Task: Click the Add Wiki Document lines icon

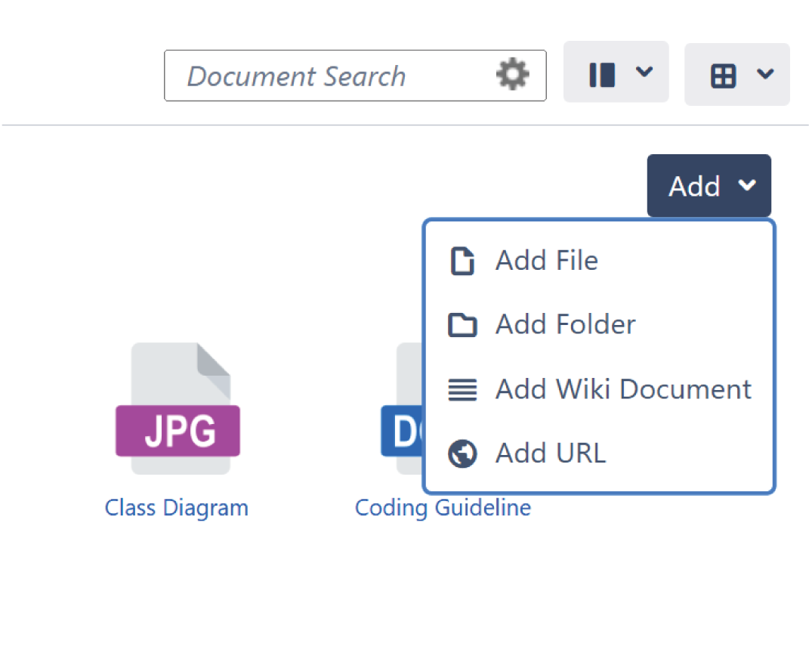Action: [x=462, y=389]
